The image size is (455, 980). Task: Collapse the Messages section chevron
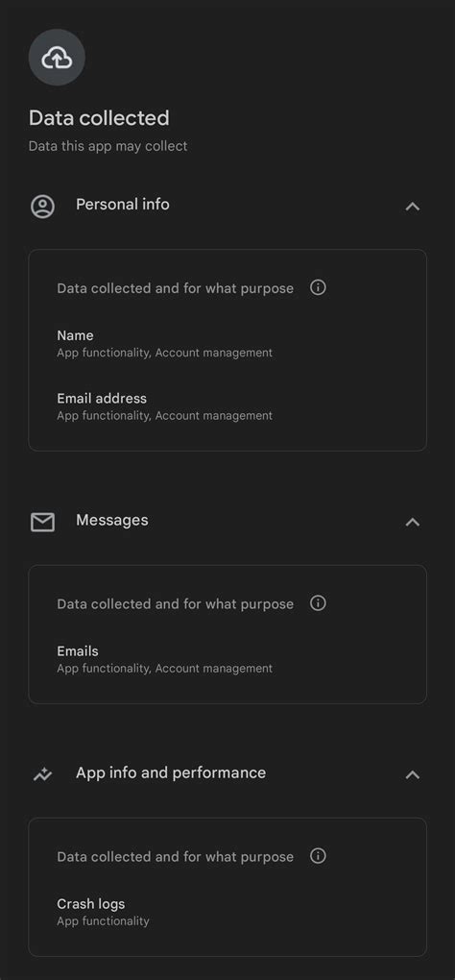[413, 522]
